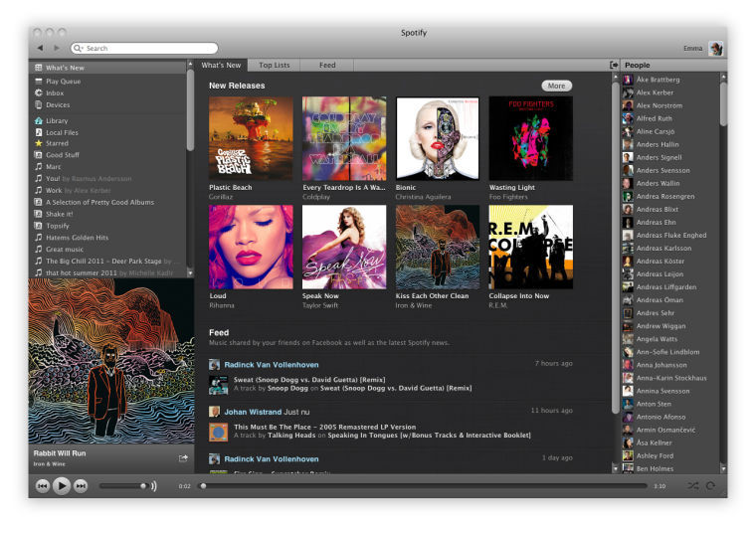Click the Search input field
Viewport: 756px width, 533px height.
point(144,48)
